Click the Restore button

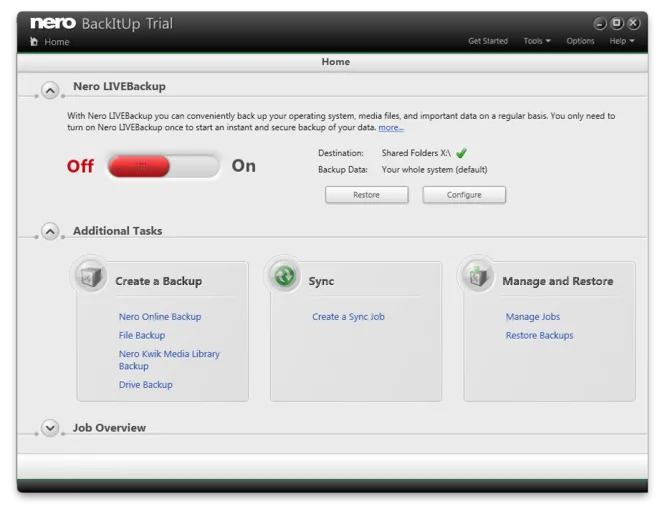[x=366, y=195]
